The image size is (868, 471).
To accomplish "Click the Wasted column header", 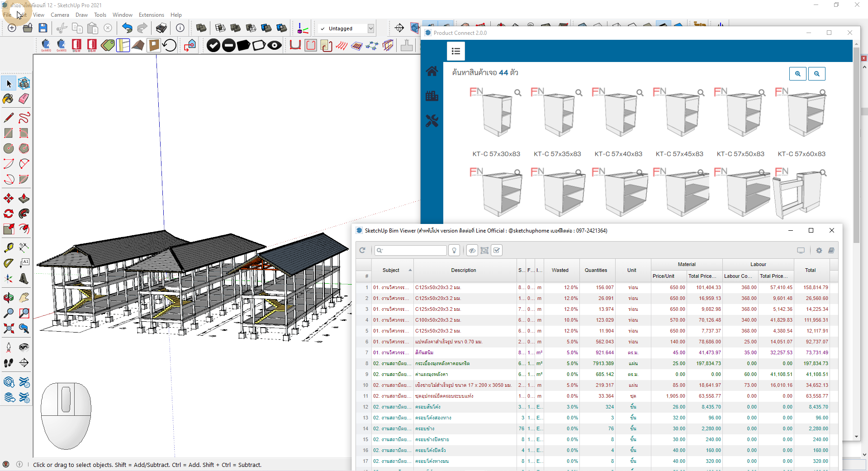I will 560,270.
